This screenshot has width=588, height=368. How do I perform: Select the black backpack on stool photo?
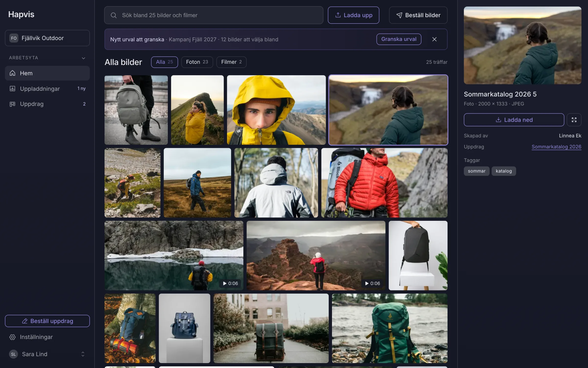418,255
